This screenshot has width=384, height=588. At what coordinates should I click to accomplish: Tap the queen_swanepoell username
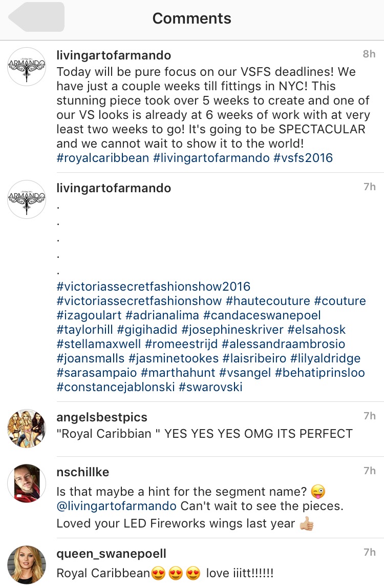111,554
